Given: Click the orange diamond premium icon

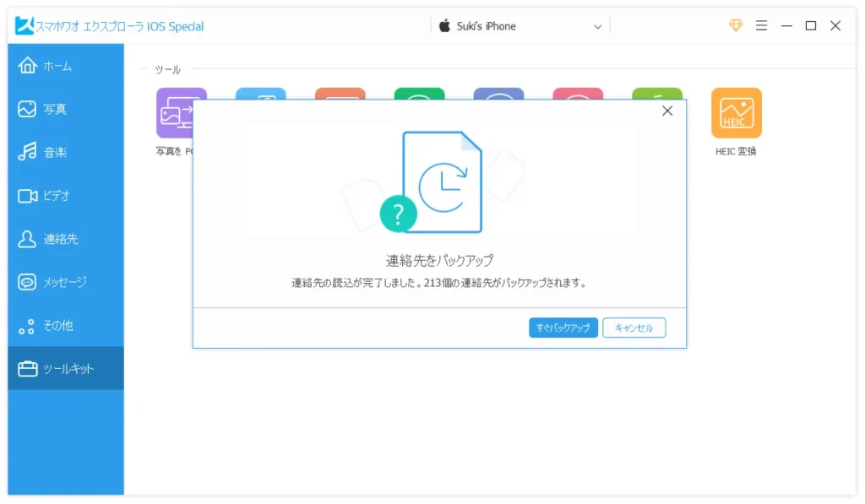Looking at the screenshot, I should click(x=736, y=26).
